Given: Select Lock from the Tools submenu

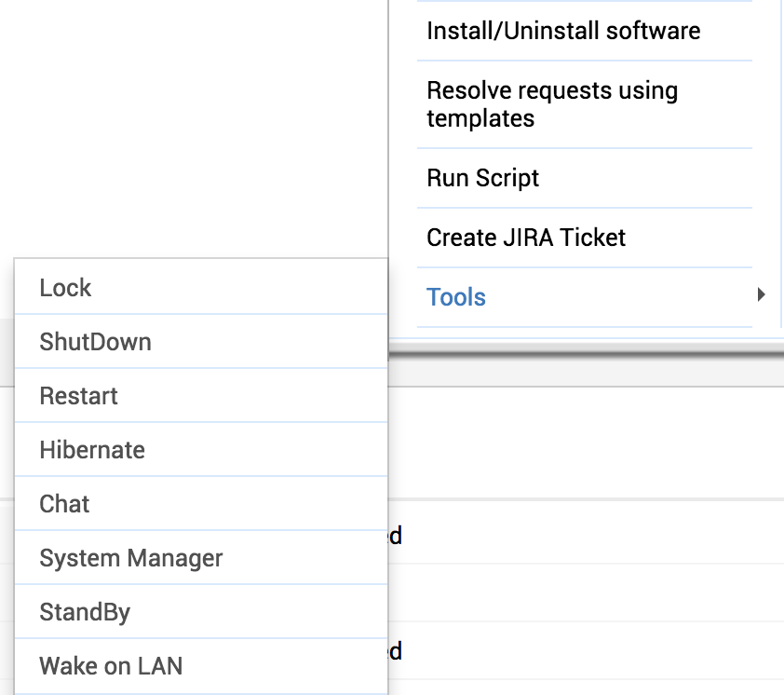Looking at the screenshot, I should pyautogui.click(x=66, y=288).
